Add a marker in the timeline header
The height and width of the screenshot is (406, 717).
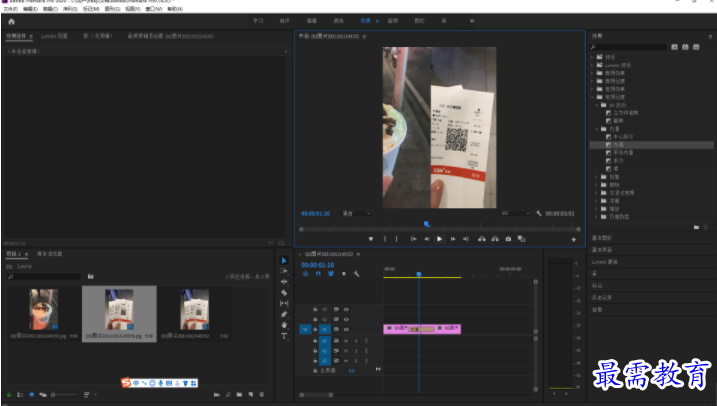344,274
